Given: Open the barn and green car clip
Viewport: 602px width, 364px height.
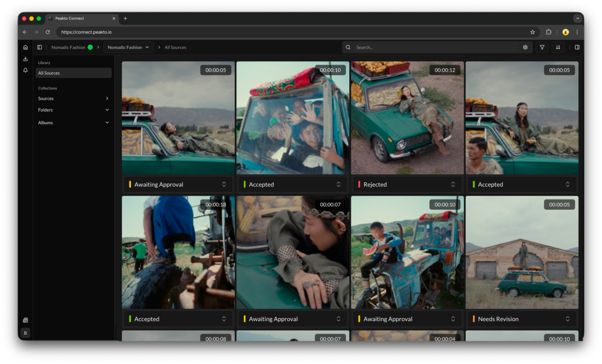Looking at the screenshot, I should pyautogui.click(x=522, y=252).
